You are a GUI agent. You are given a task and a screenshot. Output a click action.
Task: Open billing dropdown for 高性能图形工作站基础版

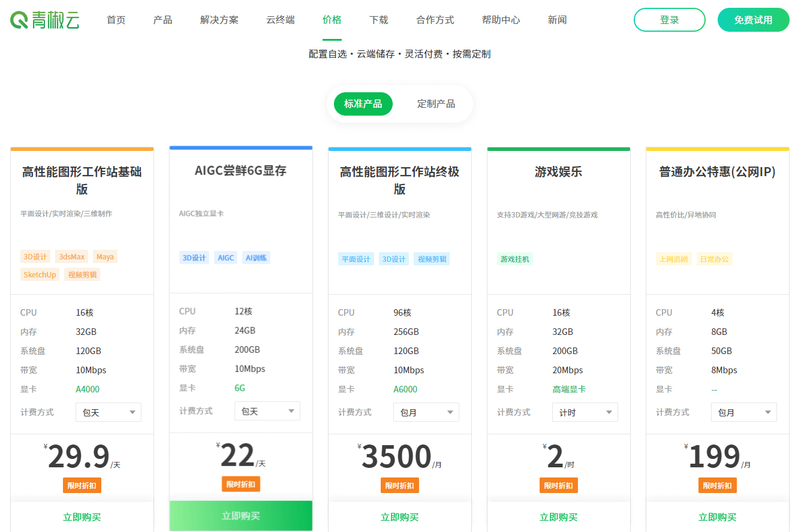tap(109, 412)
